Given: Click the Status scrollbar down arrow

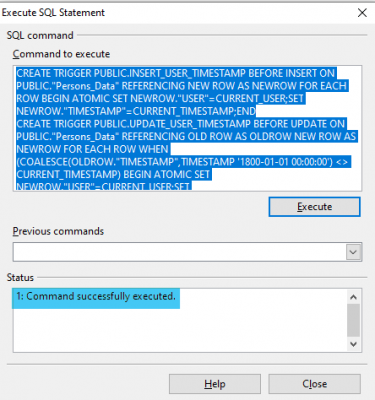Looking at the screenshot, I should point(353,344).
